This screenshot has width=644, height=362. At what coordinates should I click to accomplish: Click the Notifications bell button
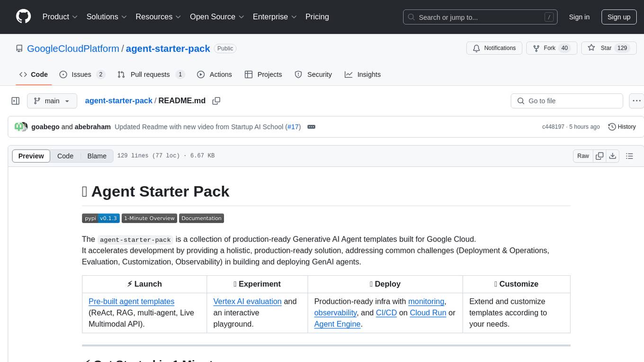pos(494,48)
